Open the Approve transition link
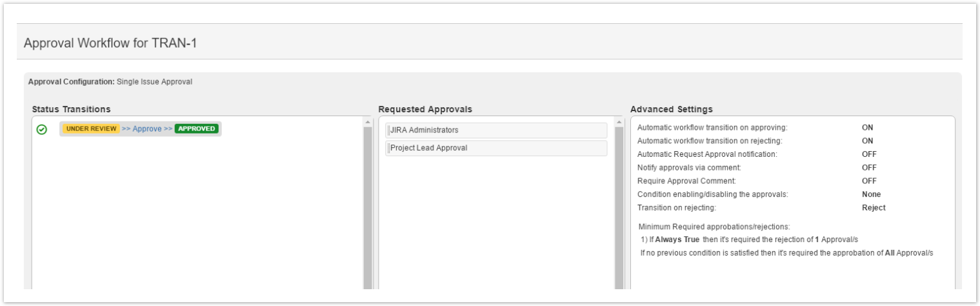This screenshot has height=306, width=980. coord(147,128)
